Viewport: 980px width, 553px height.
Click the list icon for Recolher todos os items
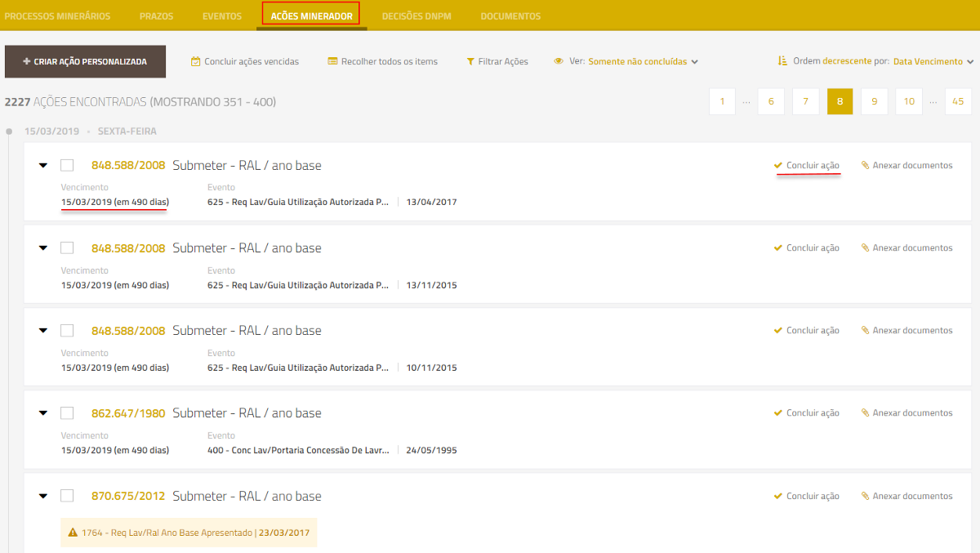(x=332, y=61)
